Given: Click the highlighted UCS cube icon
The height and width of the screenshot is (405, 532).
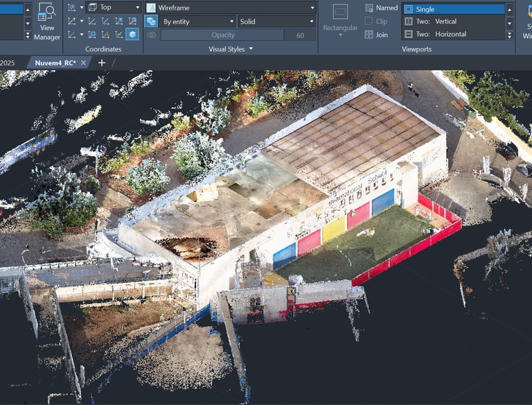Looking at the screenshot, I should click(132, 34).
